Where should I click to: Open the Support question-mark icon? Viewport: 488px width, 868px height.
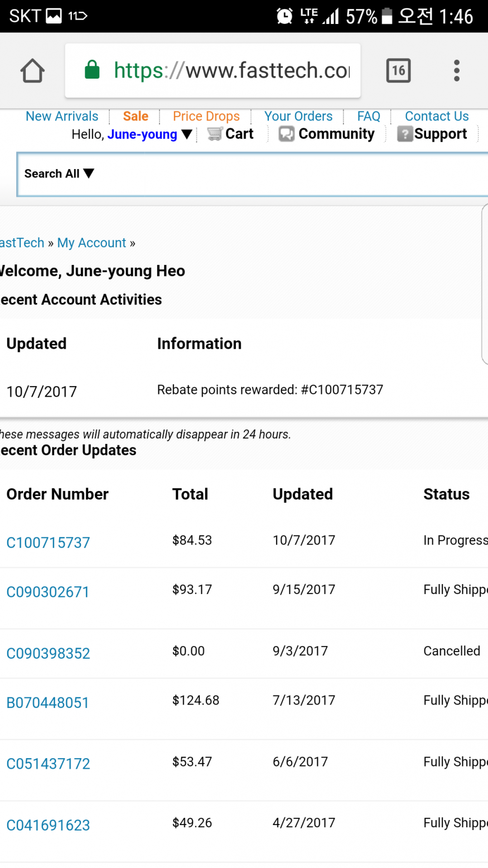(x=404, y=134)
